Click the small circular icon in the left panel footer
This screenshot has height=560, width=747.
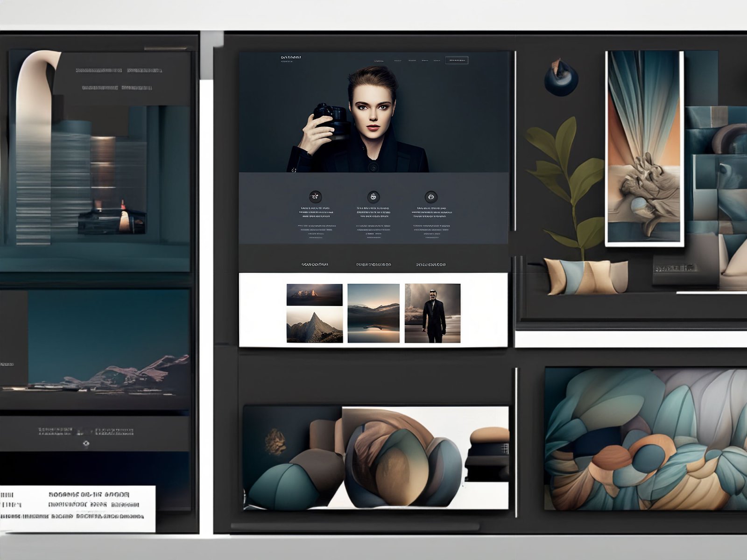point(86,443)
